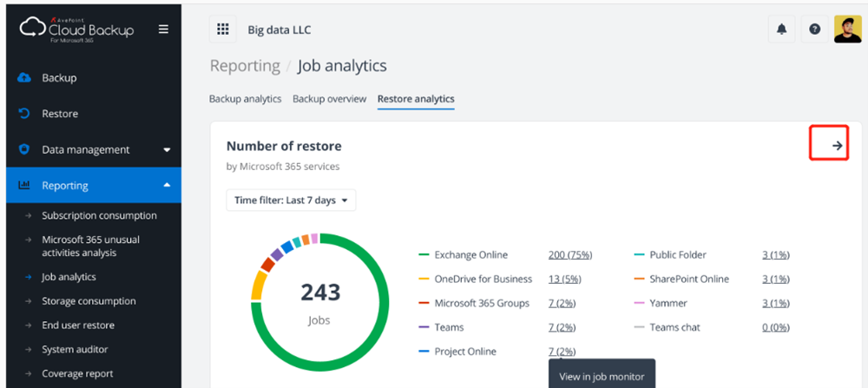Click the Reporting chart icon
Viewport: 868px width, 388px height.
coord(23,185)
